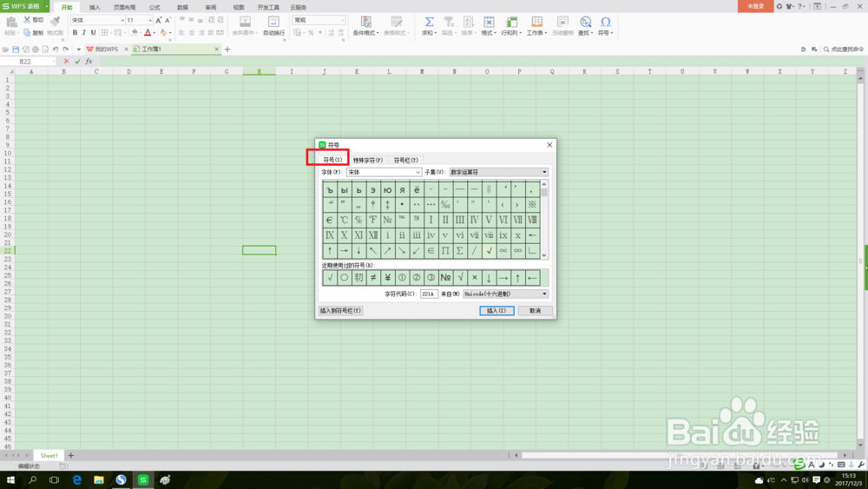Open the 视图 ribbon tab
868x489 pixels.
[239, 7]
